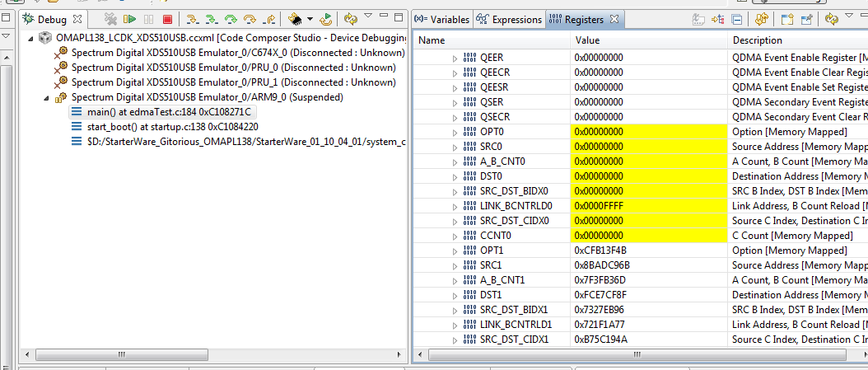
Task: Click the New Registers View icon
Action: click(x=787, y=20)
